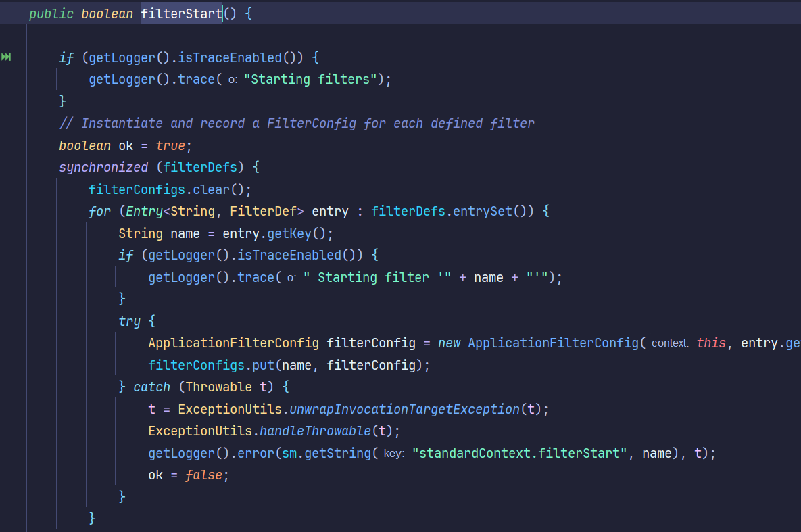Click the filterStart method name in signature
Viewport: 801px width, 532px height.
181,14
